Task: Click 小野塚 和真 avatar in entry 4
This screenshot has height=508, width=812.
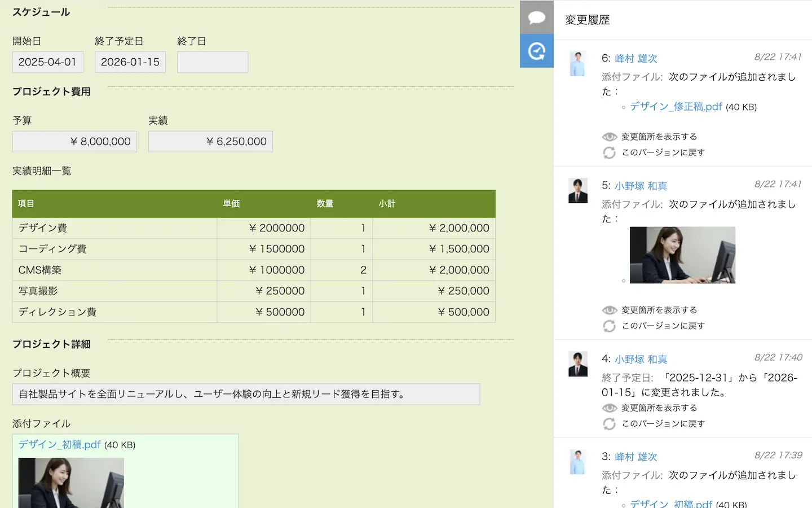Action: [x=577, y=364]
